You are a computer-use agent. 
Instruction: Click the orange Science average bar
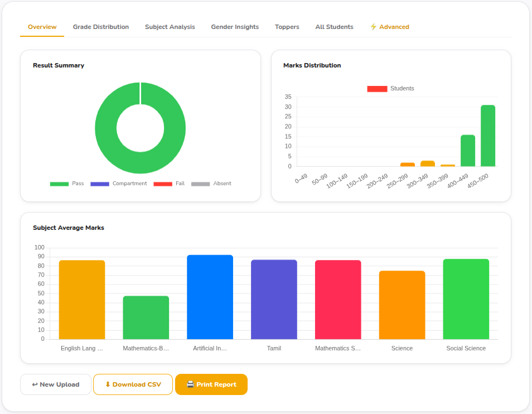click(x=402, y=305)
